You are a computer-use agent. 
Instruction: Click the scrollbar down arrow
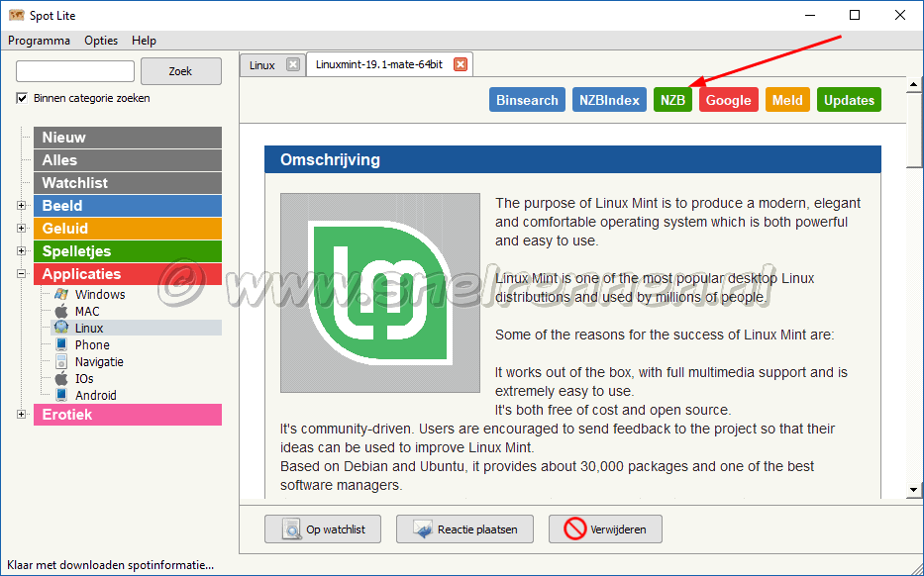914,490
